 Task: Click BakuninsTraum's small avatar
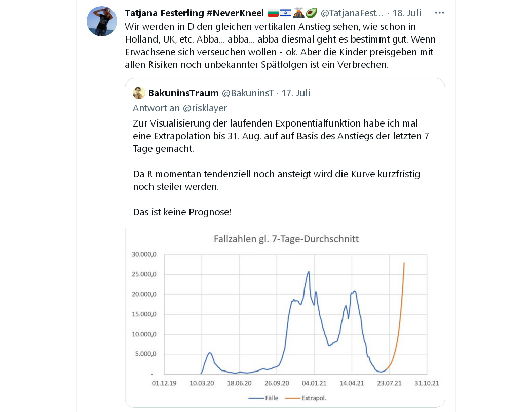(139, 93)
